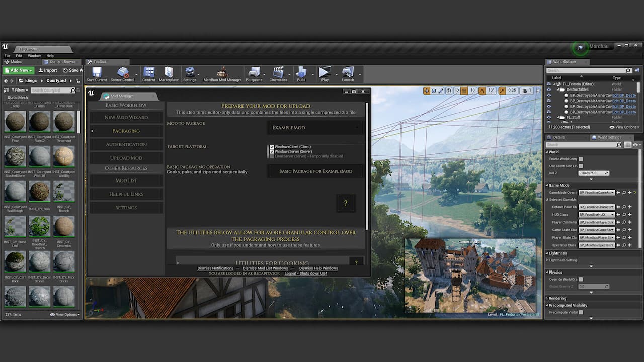
Task: Click Basic Package for ExampleMod button
Action: point(315,171)
